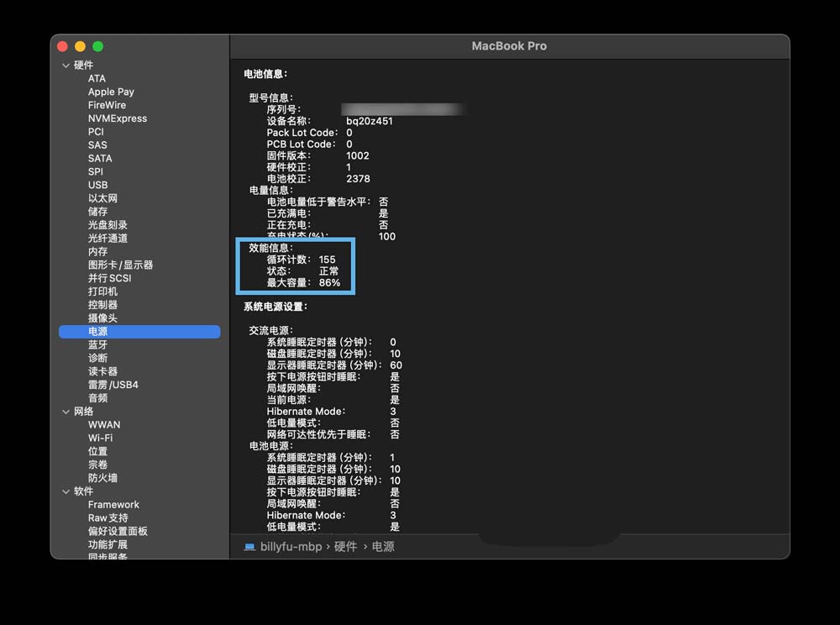Click billyfu-mbp in the path bar
Viewport: 840px width, 625px height.
coord(291,547)
